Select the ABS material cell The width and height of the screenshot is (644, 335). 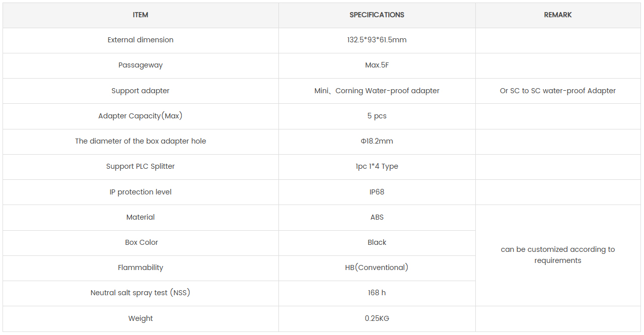[x=377, y=217]
